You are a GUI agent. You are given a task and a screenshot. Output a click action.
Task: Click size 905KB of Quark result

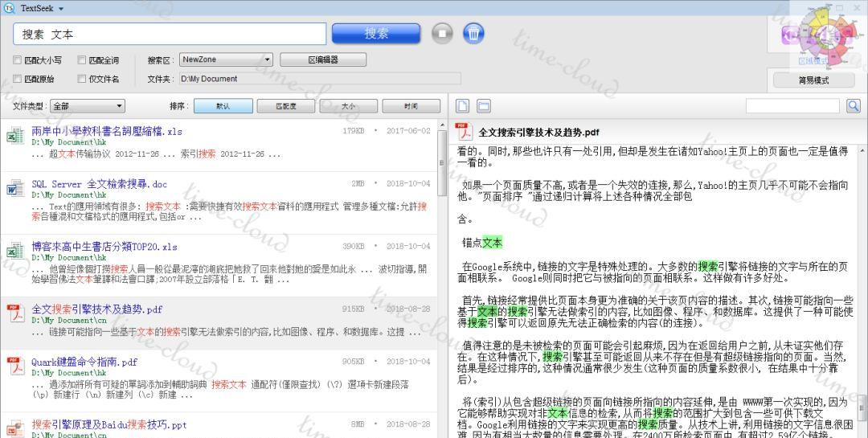click(x=353, y=361)
